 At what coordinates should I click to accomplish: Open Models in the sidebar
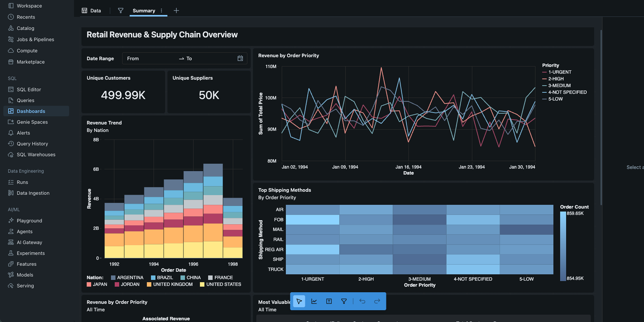pos(20,275)
